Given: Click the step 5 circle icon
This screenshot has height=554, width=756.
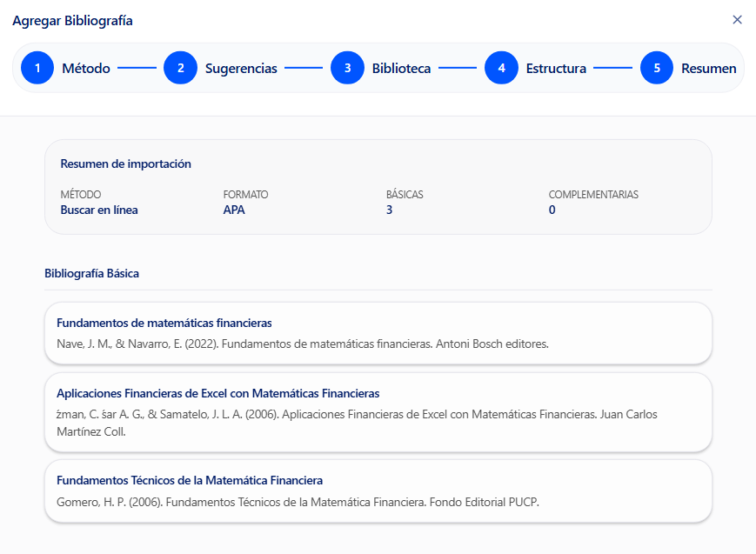Looking at the screenshot, I should click(657, 68).
